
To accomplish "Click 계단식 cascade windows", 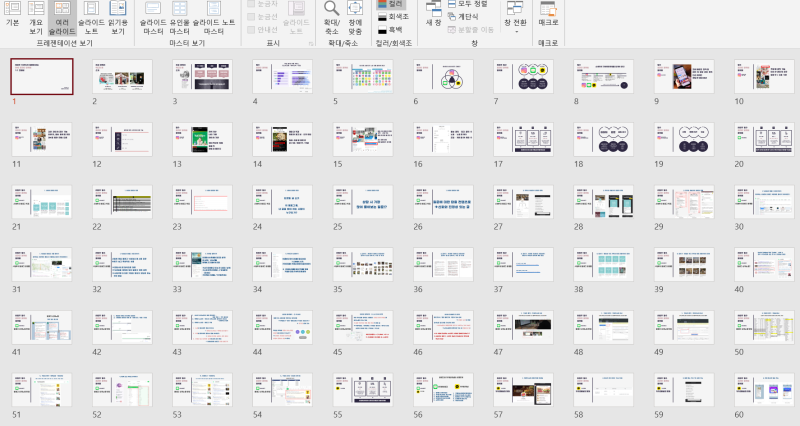I will [x=463, y=17].
